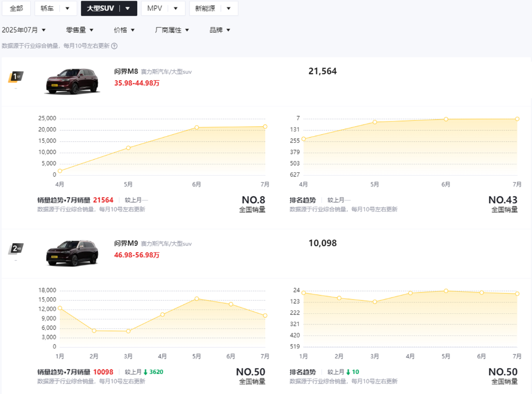Click the 4月 data point on M8 ranking chart
532x394 pixels.
pyautogui.click(x=303, y=139)
